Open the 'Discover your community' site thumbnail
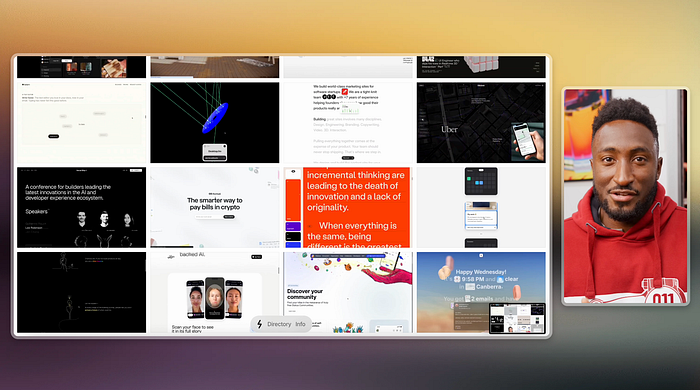The width and height of the screenshot is (700, 390). coord(348,292)
